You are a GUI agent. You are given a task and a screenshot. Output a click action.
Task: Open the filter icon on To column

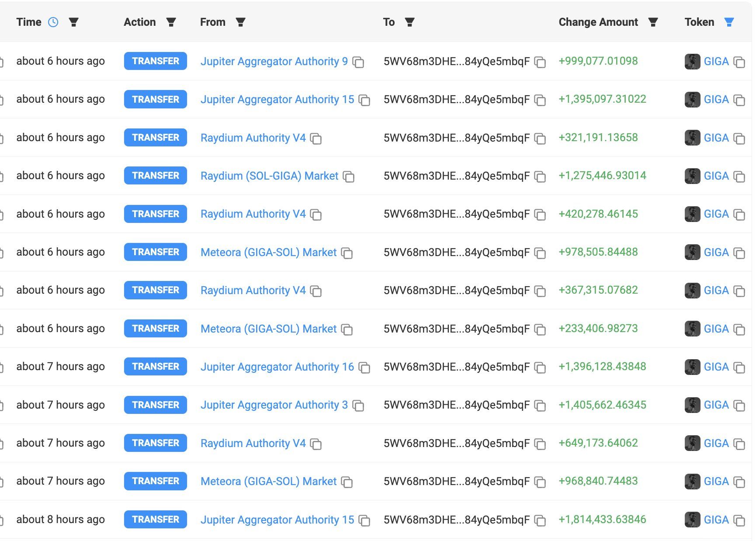409,22
